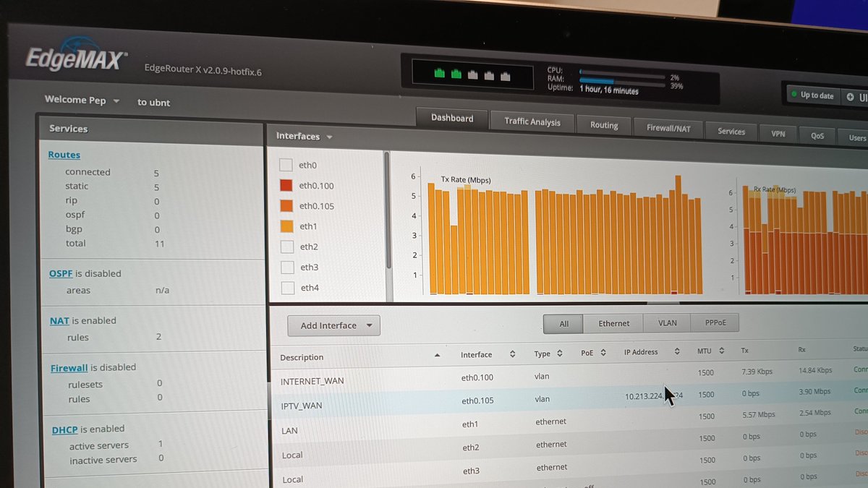868x488 pixels.
Task: Click the RAM usage bar
Action: pos(622,82)
